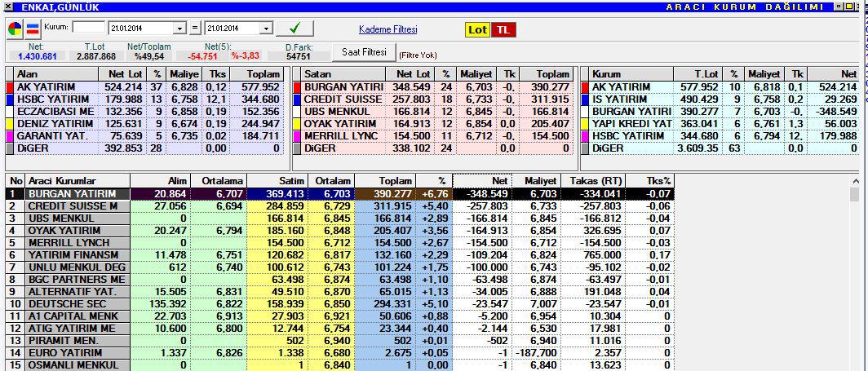The width and height of the screenshot is (868, 371).
Task: Select the ATIG YATIRIM ME row
Action: (340, 329)
